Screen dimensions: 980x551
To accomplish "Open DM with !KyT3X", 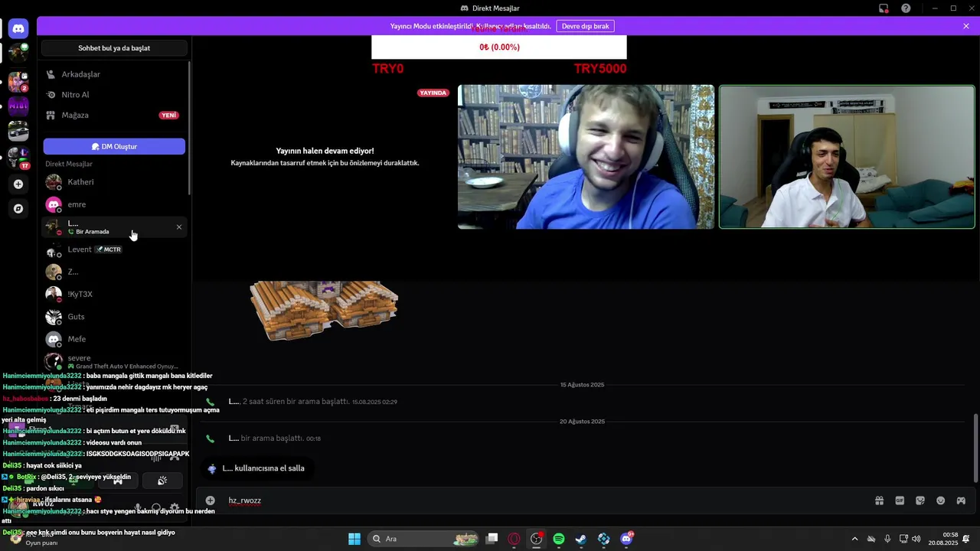I will (x=114, y=294).
